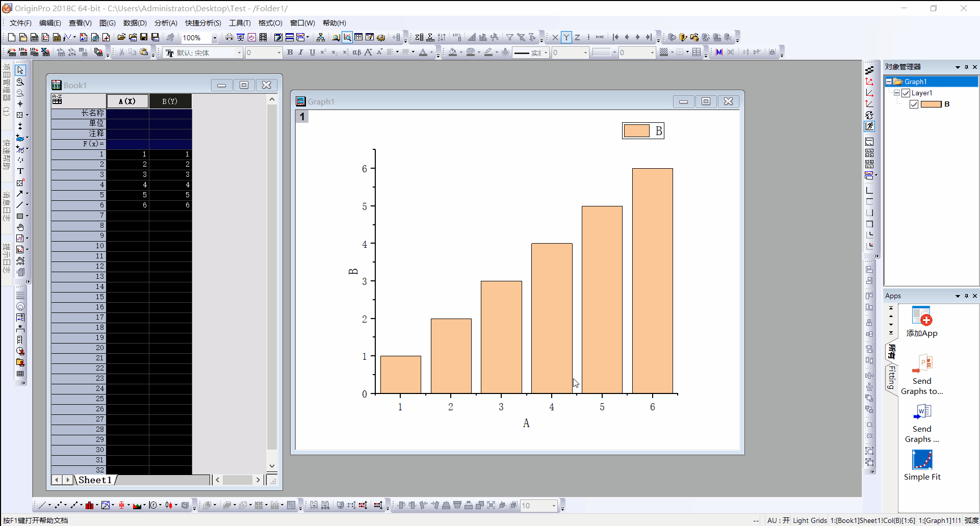Open the font name dropdown
The height and width of the screenshot is (526, 980).
pyautogui.click(x=239, y=52)
